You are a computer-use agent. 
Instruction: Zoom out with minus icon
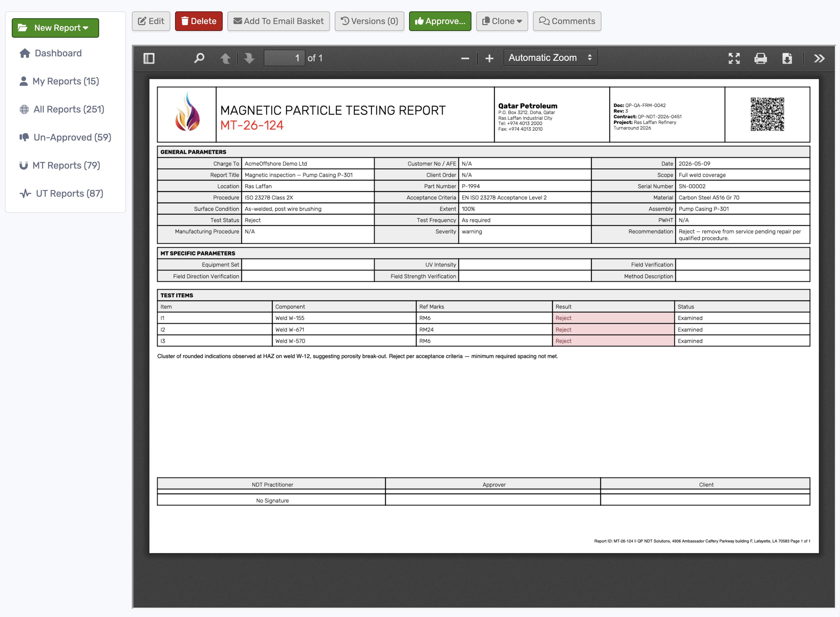coord(465,58)
